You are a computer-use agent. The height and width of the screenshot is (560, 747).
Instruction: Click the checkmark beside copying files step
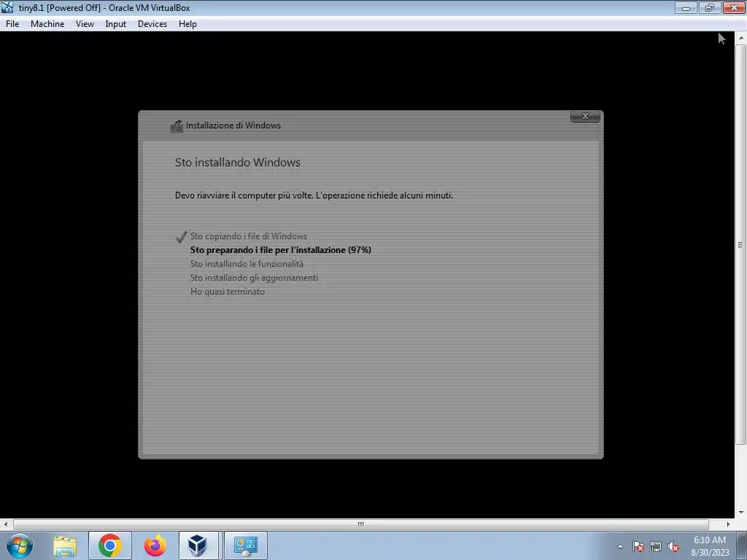[x=181, y=237]
